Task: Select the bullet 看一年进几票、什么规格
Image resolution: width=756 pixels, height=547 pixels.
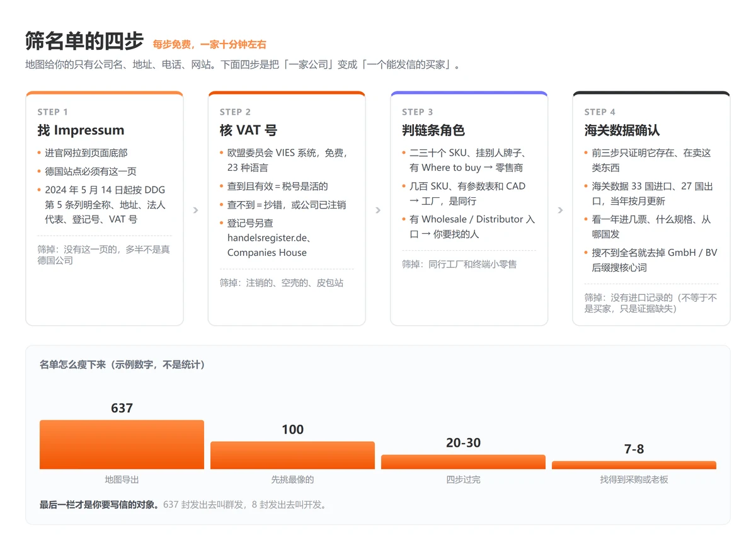Action: 651,227
